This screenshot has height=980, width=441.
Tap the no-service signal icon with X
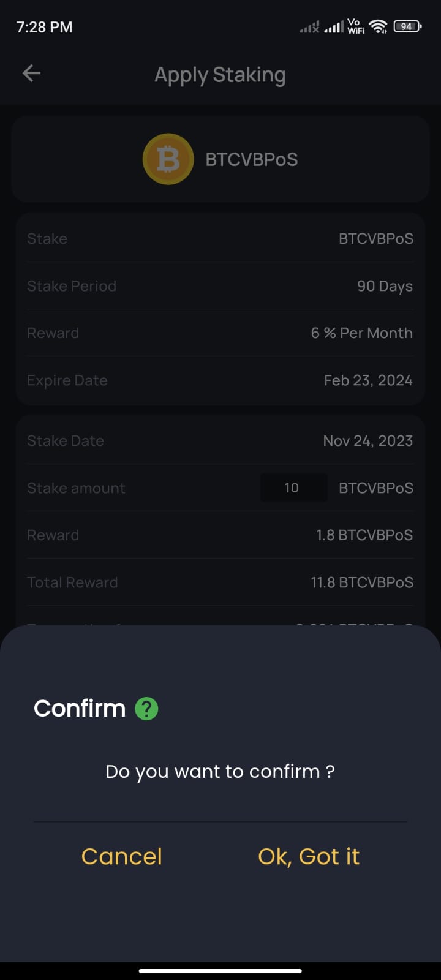309,27
